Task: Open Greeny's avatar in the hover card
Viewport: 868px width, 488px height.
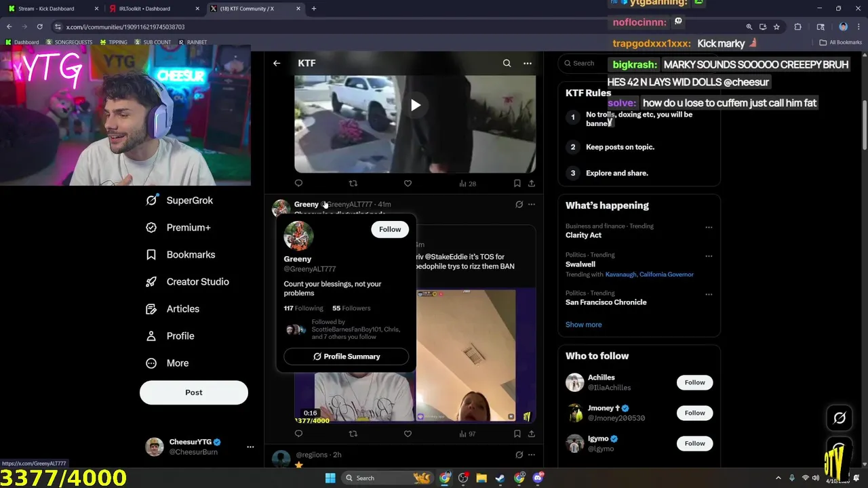Action: point(298,236)
